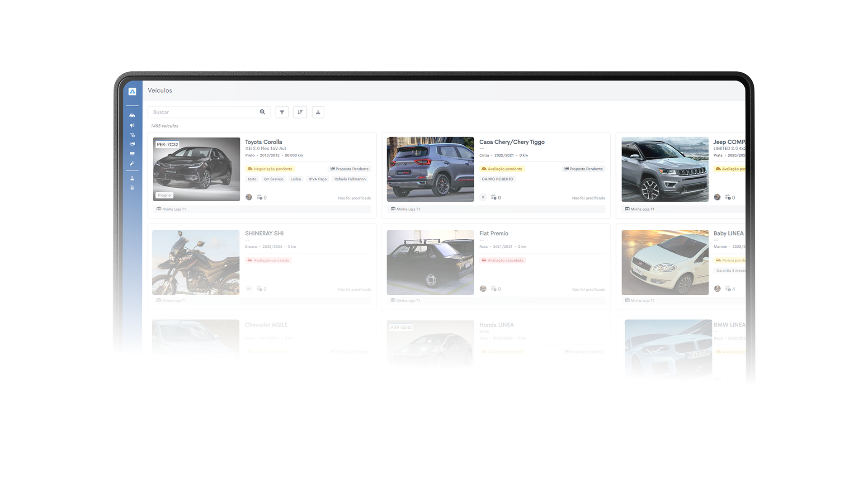Open the vehicles (car) sidebar section

pos(132,116)
